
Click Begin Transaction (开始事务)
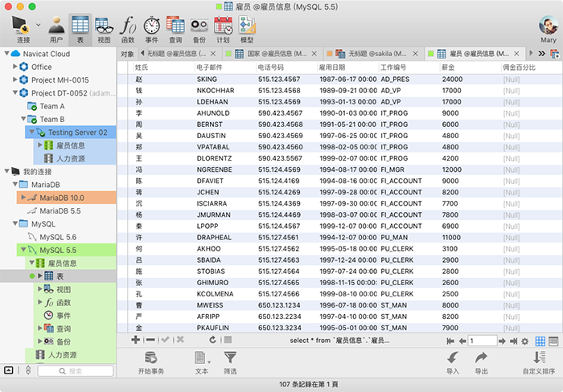tap(151, 362)
